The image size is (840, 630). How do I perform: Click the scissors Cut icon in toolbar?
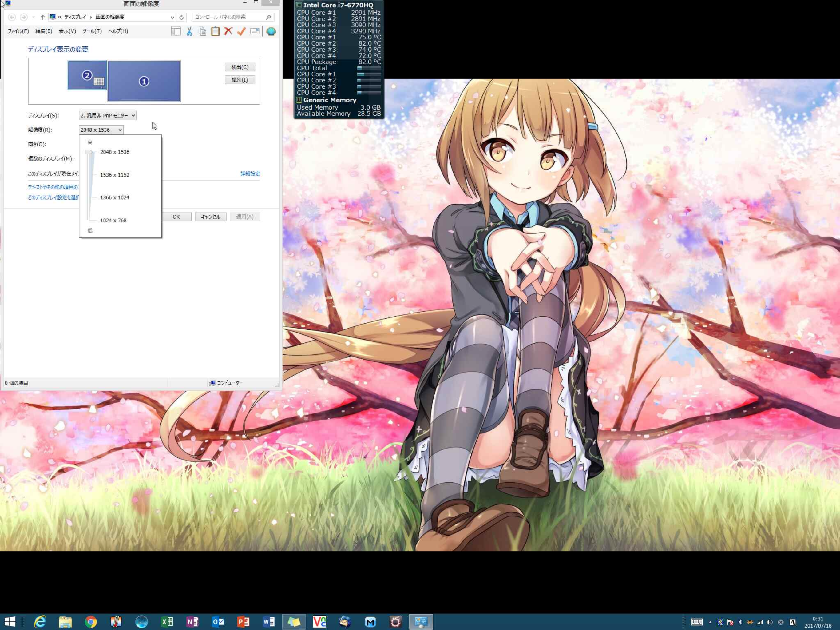189,31
